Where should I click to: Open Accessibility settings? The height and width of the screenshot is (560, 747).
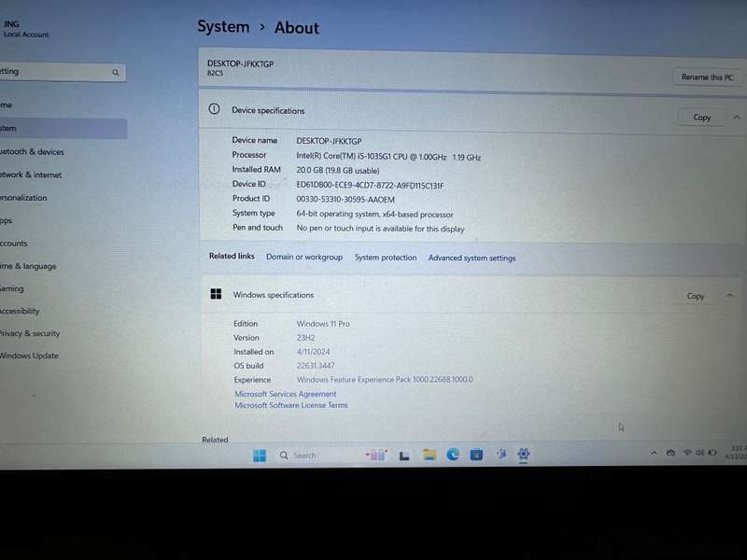pos(63,311)
